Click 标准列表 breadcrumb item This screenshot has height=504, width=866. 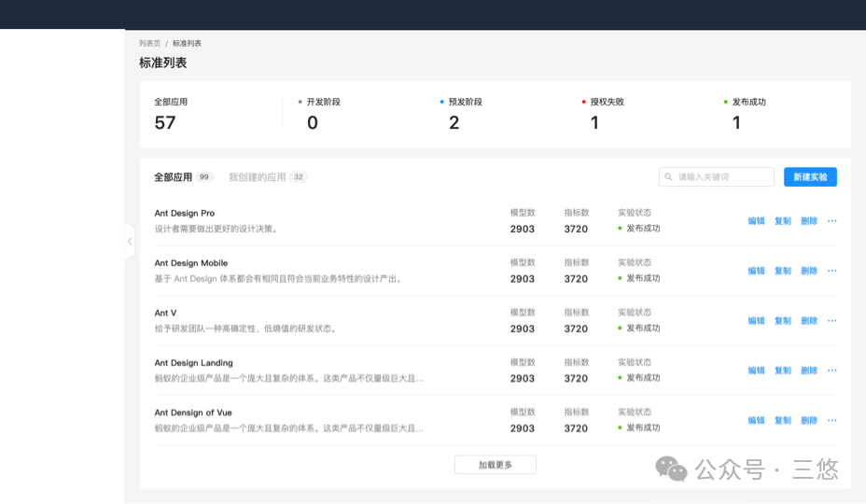188,43
